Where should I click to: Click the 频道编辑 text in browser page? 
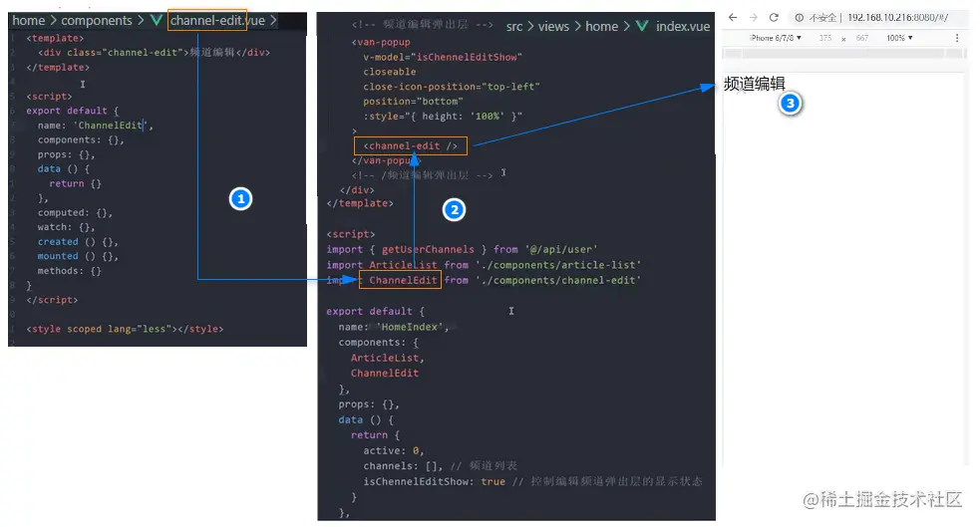pyautogui.click(x=755, y=84)
